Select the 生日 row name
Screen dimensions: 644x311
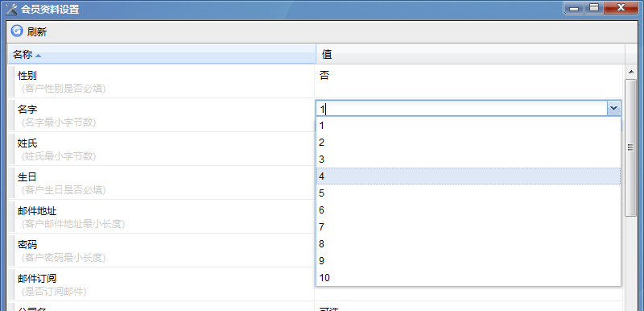pyautogui.click(x=27, y=177)
